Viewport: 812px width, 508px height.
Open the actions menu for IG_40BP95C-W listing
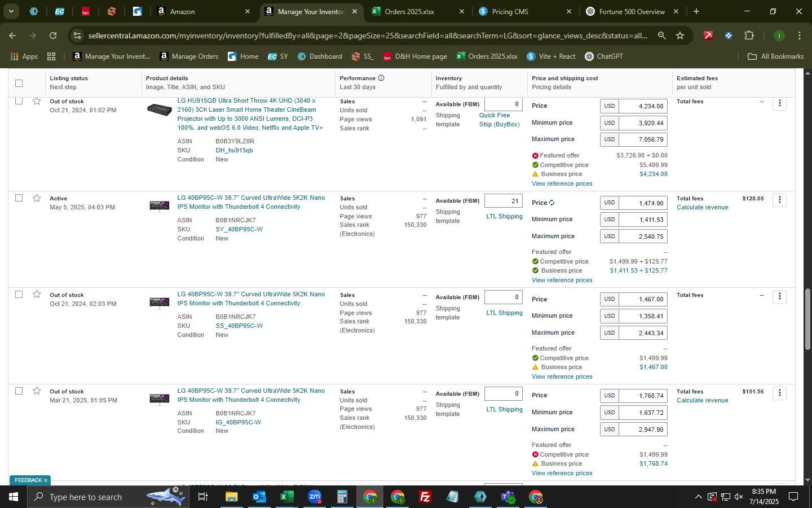779,393
